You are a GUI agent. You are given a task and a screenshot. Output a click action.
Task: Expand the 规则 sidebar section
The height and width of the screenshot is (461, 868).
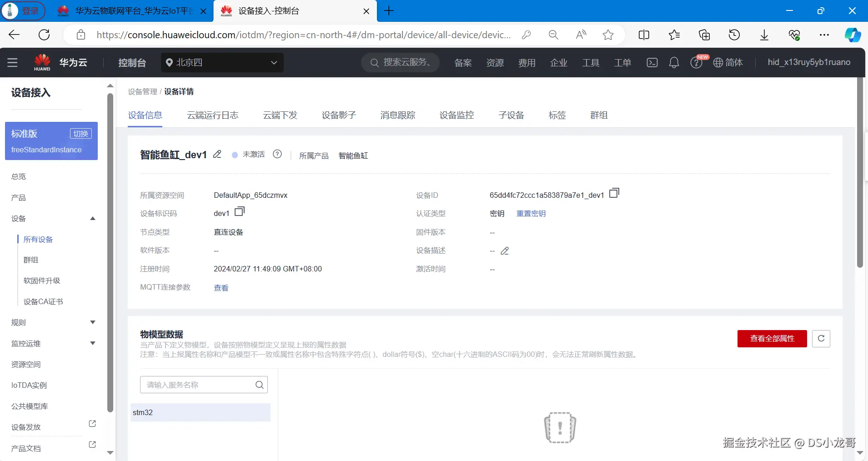click(x=93, y=322)
